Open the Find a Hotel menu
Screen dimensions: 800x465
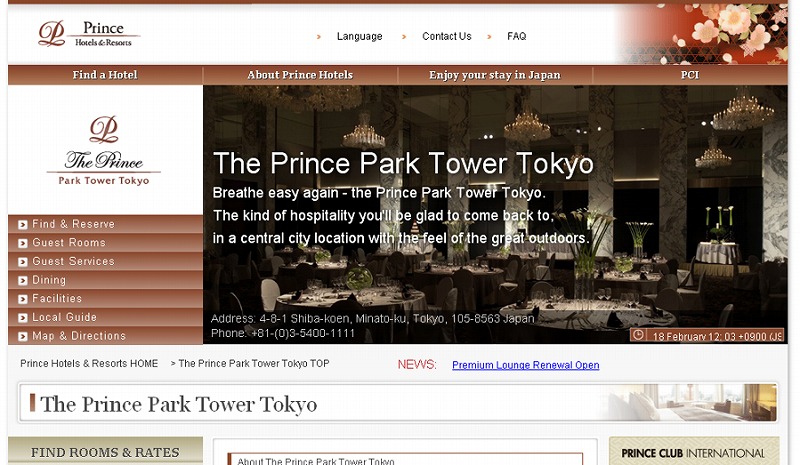(105, 75)
